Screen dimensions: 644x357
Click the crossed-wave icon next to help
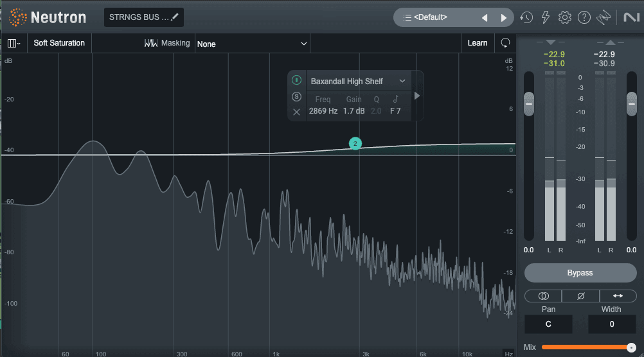click(x=604, y=17)
